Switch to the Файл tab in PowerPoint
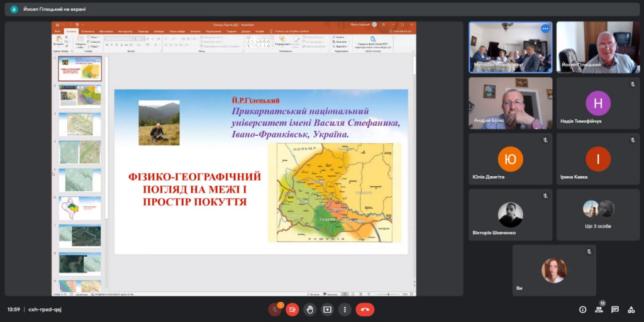 click(x=57, y=31)
